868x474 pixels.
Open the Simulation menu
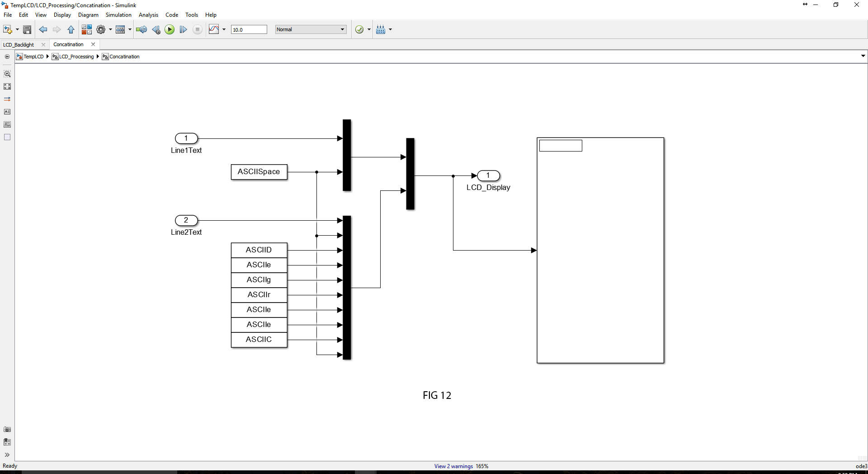[x=118, y=15]
